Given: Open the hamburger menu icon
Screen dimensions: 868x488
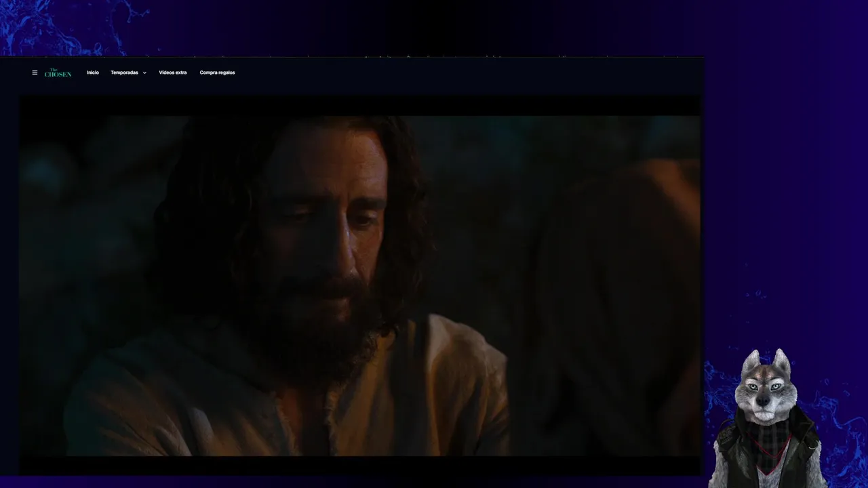Looking at the screenshot, I should [x=35, y=73].
